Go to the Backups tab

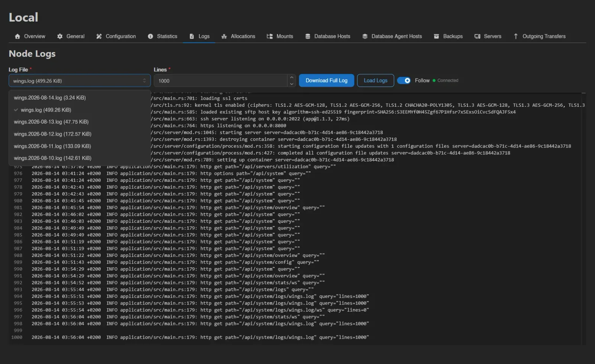pyautogui.click(x=448, y=36)
